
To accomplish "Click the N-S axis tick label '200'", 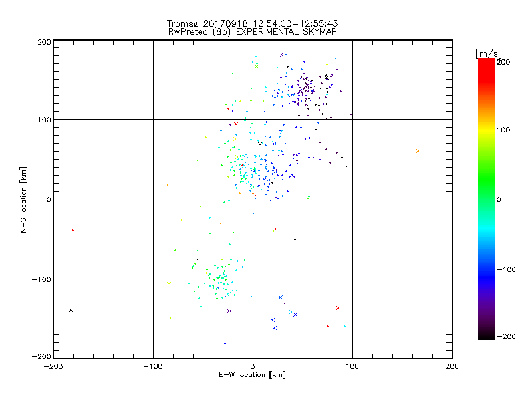I will click(x=44, y=42).
